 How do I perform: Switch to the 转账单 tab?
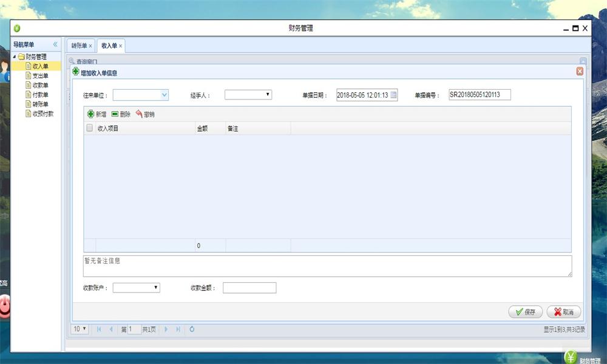pyautogui.click(x=78, y=45)
